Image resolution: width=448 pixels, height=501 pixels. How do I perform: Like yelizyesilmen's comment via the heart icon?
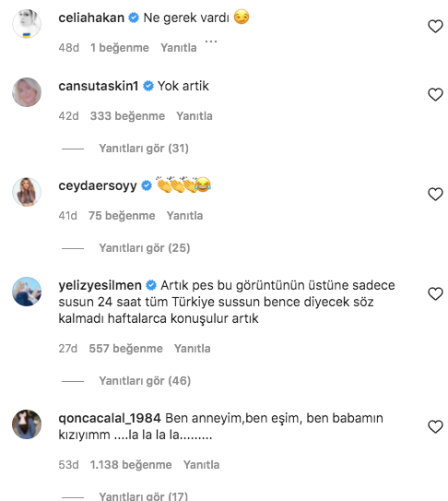point(435,294)
